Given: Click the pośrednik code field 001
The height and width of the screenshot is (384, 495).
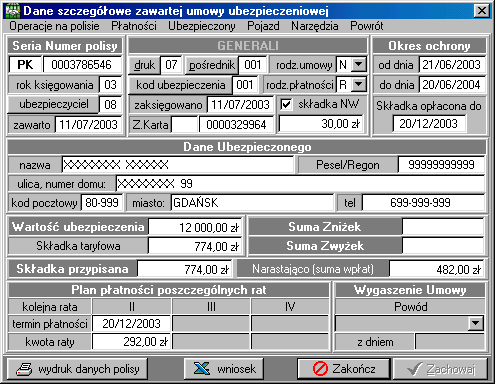Looking at the screenshot, I should pos(253,64).
